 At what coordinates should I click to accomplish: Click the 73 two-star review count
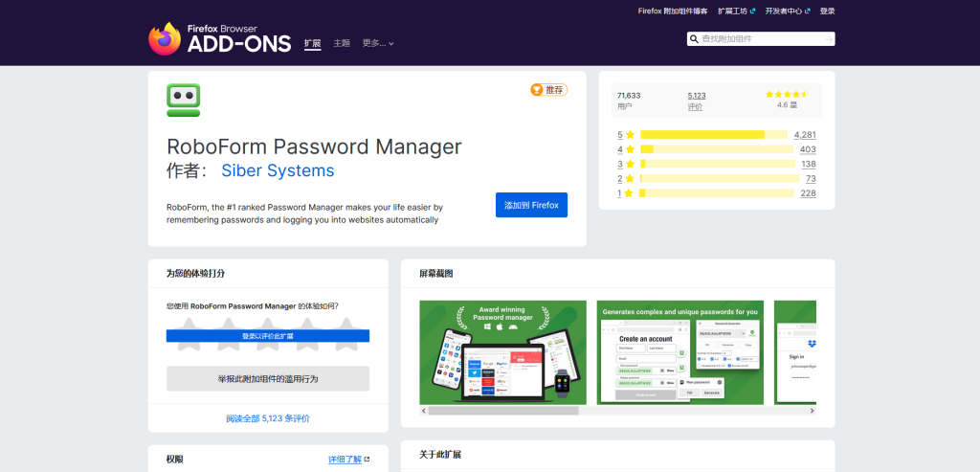click(811, 179)
